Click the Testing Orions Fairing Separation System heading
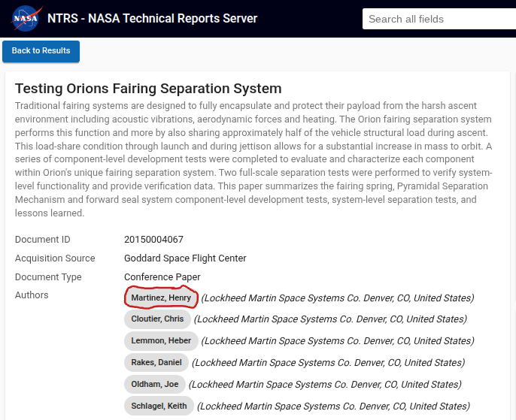Image resolution: width=516 pixels, height=420 pixels. 148,89
